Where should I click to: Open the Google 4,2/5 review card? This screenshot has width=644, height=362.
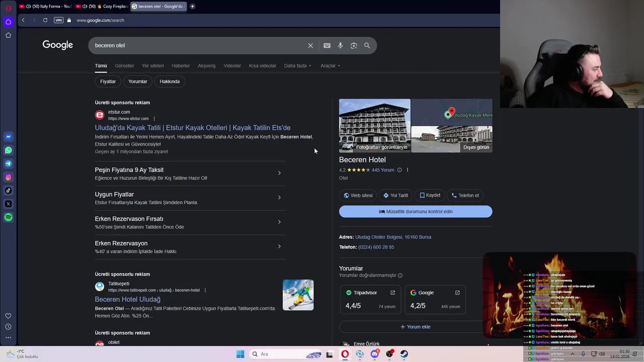[435, 300]
